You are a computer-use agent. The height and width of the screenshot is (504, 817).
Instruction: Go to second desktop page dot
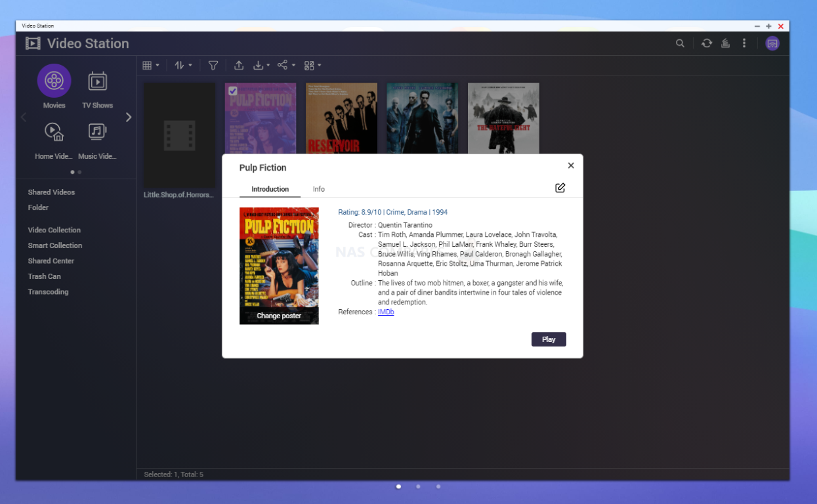[x=418, y=487]
